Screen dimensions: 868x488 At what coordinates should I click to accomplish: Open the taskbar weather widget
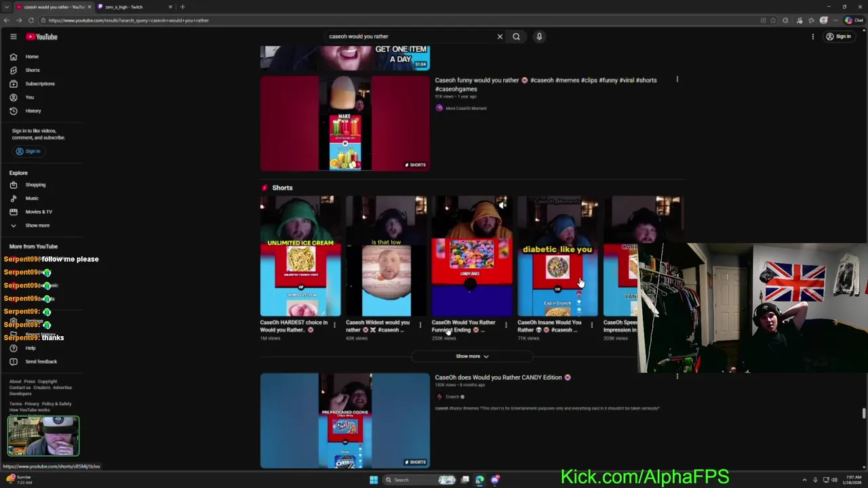[x=19, y=479]
